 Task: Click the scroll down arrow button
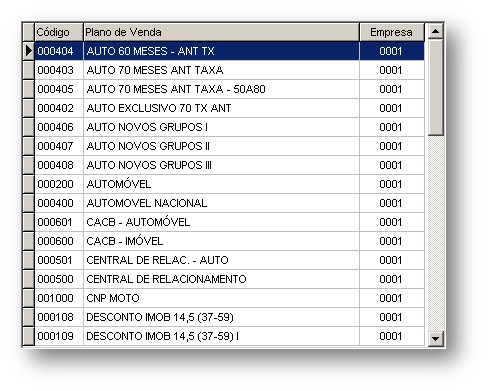[x=435, y=339]
